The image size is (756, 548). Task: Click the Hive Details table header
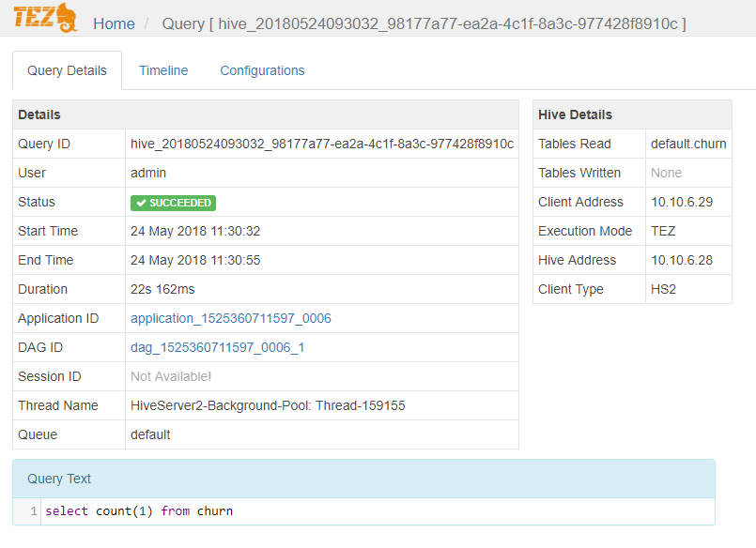631,114
